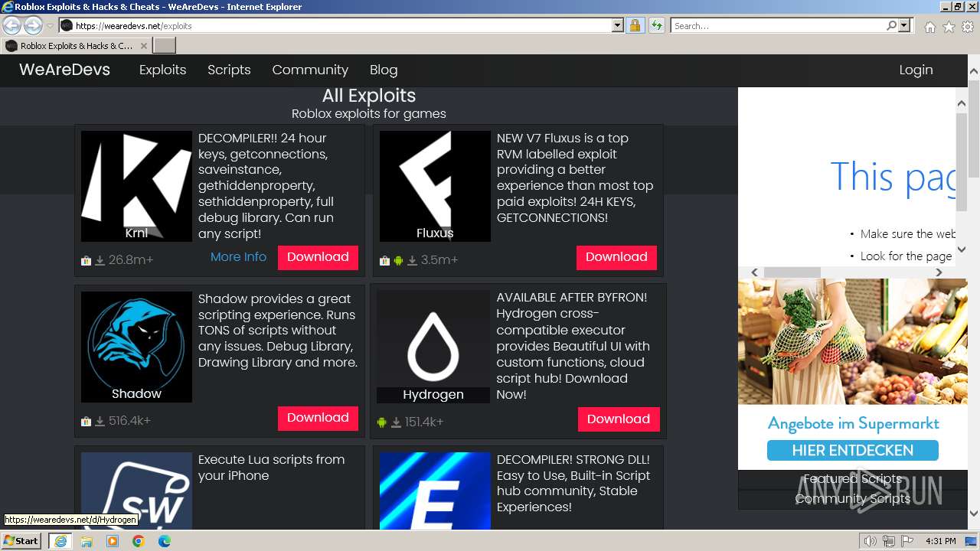Click the supermarket groceries ad image
Viewport: 980px width, 551px height.
tap(853, 341)
